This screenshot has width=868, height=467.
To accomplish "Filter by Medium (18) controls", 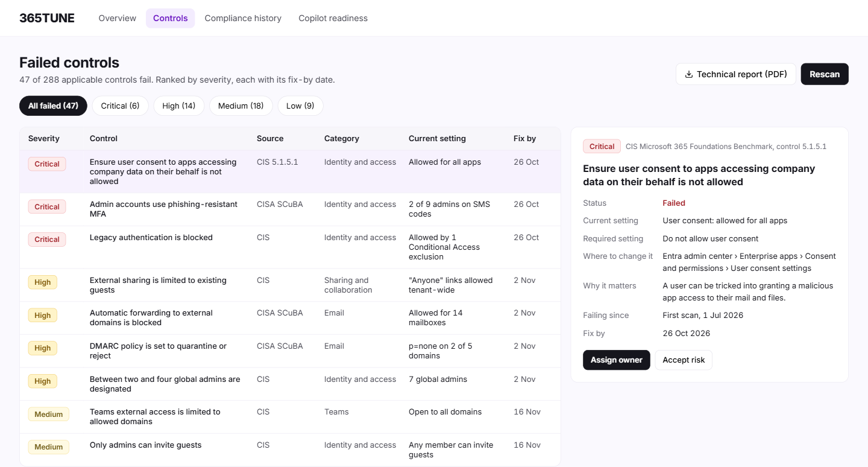I will 241,106.
